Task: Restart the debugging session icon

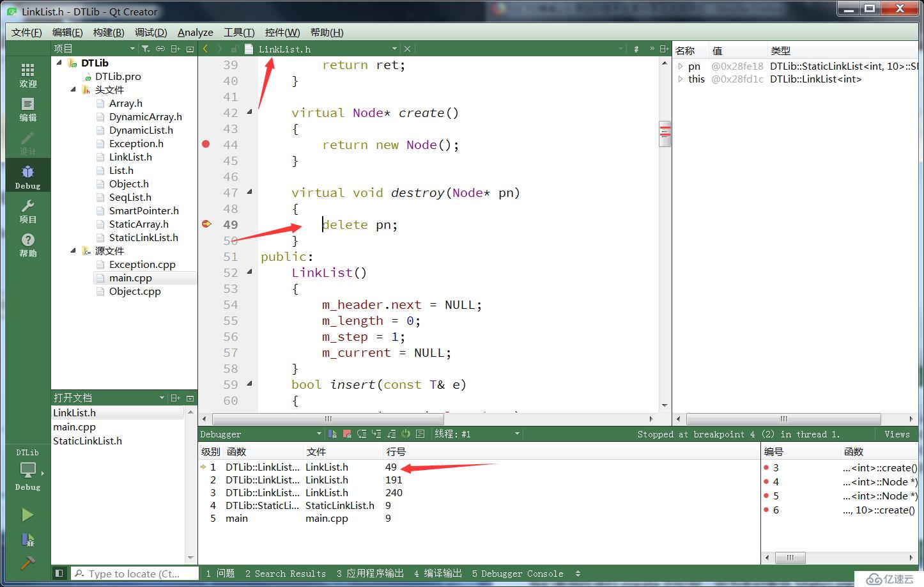Action: click(x=406, y=434)
